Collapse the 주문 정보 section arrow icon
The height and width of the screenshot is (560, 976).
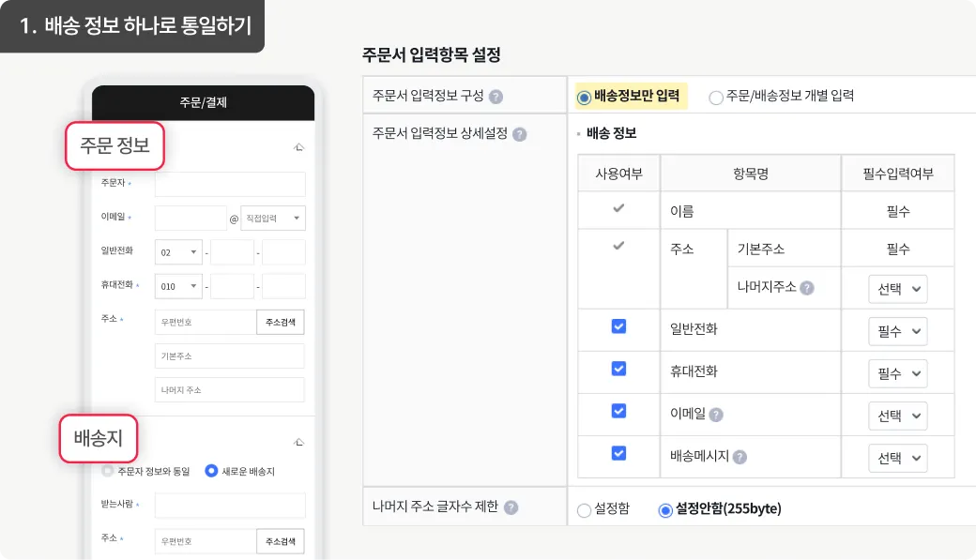coord(298,147)
